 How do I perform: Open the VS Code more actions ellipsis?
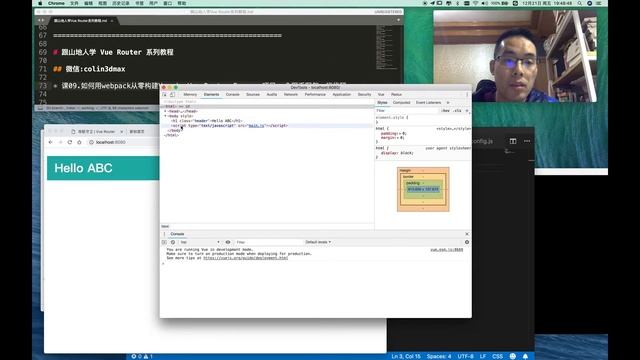point(527,141)
